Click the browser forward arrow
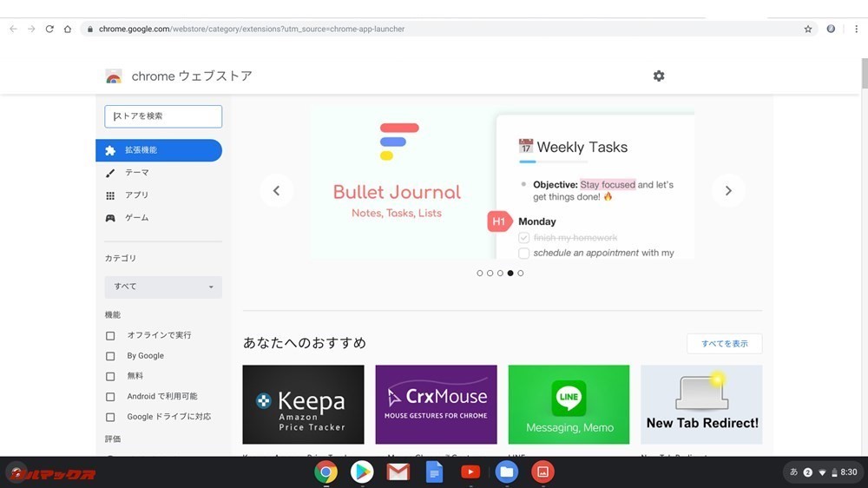Viewport: 868px width, 488px height. click(31, 29)
